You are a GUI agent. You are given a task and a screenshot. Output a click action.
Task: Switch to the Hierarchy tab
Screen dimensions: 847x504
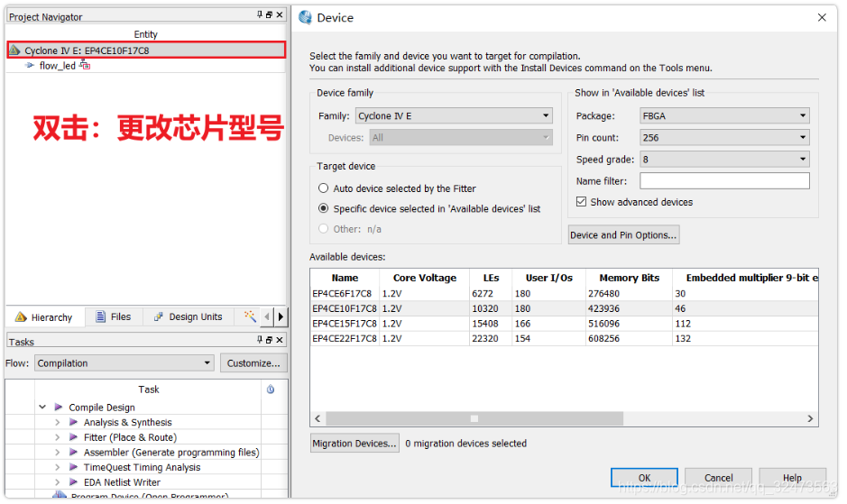pos(45,317)
